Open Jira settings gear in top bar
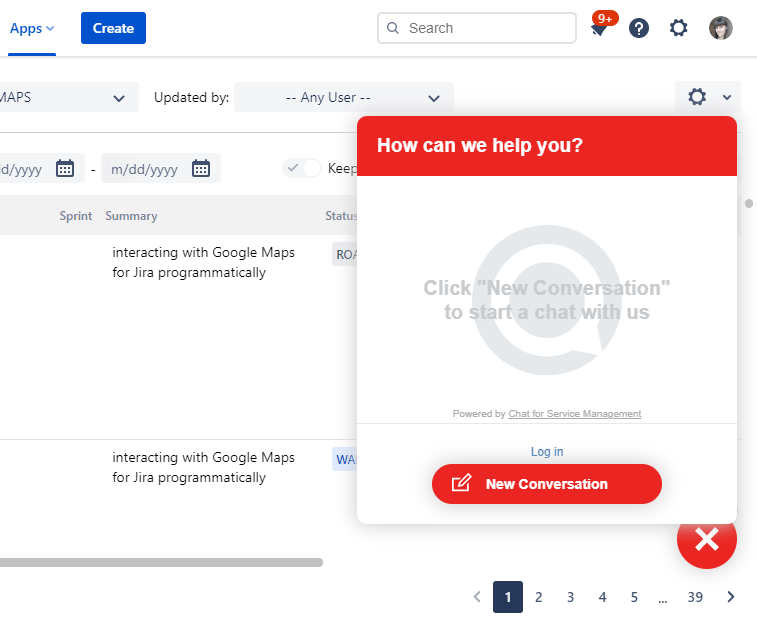Screen dimensions: 757x624 pyautogui.click(x=678, y=28)
